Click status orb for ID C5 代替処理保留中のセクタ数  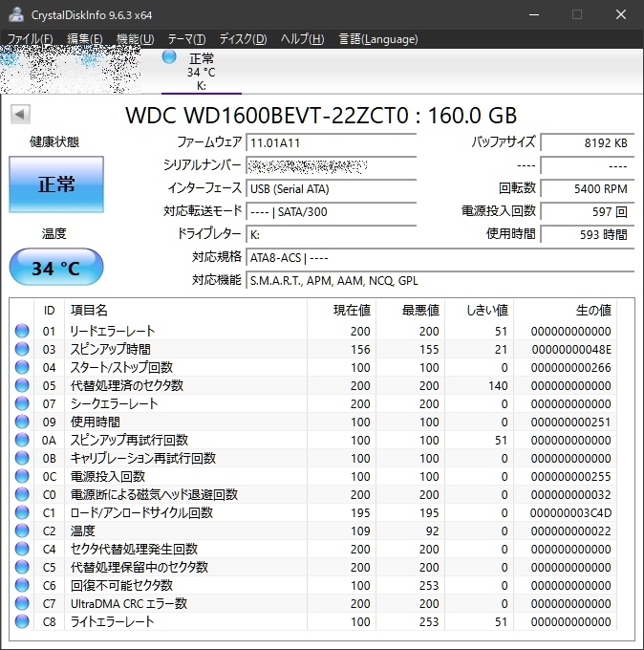pyautogui.click(x=22, y=567)
